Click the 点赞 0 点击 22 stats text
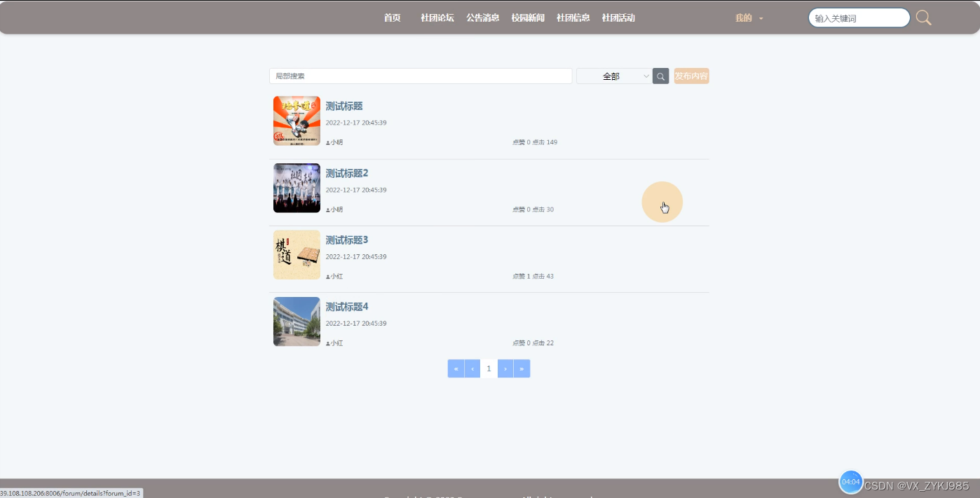The height and width of the screenshot is (498, 980). coord(533,343)
